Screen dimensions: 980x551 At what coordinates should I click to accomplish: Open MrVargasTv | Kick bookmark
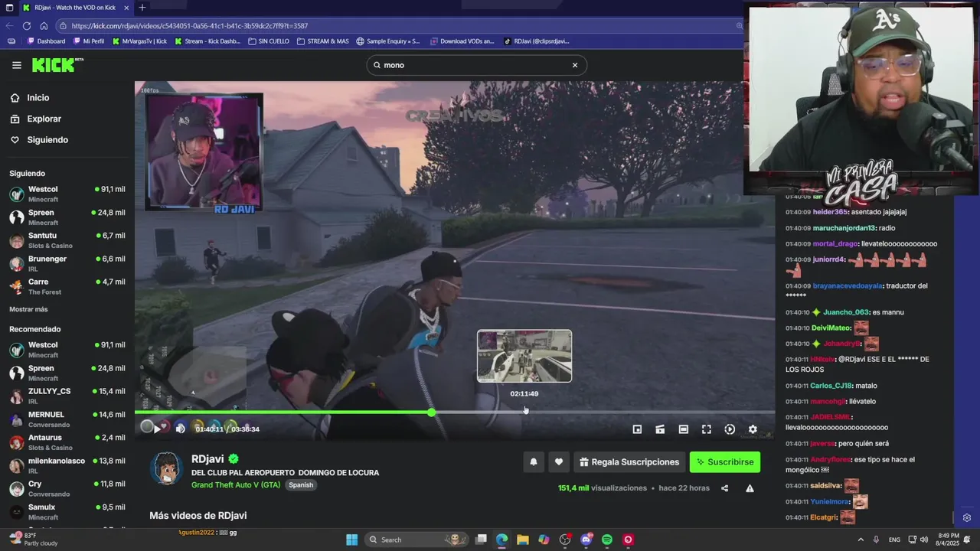click(139, 41)
